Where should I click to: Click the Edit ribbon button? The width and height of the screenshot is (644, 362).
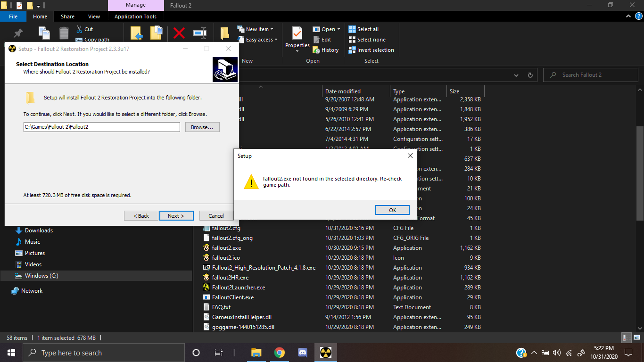tap(322, 40)
